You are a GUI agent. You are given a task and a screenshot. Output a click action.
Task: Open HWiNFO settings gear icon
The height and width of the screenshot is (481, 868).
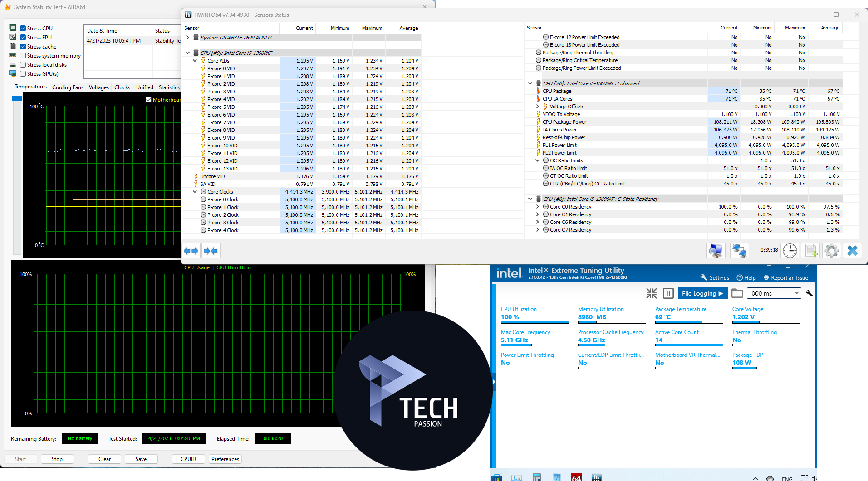click(831, 251)
